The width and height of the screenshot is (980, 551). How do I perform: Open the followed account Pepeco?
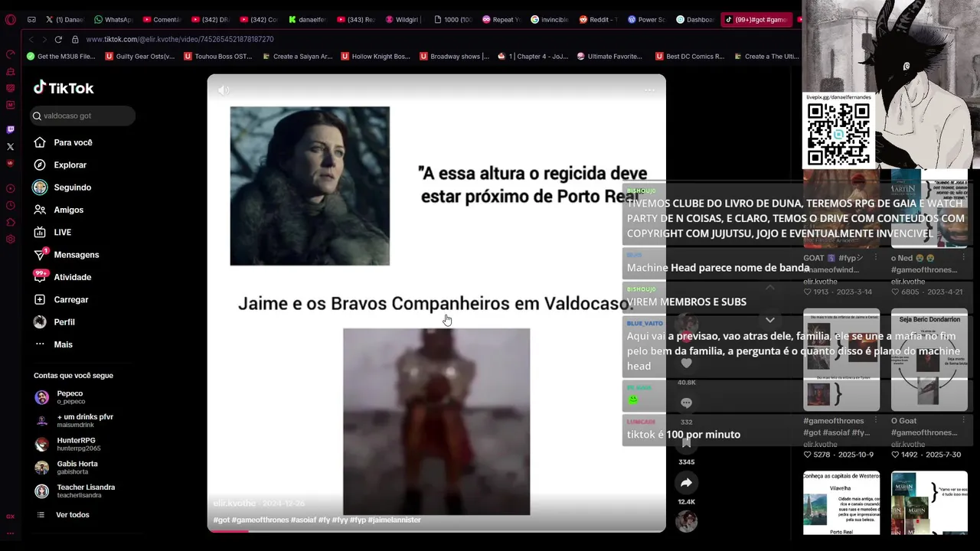(x=61, y=397)
